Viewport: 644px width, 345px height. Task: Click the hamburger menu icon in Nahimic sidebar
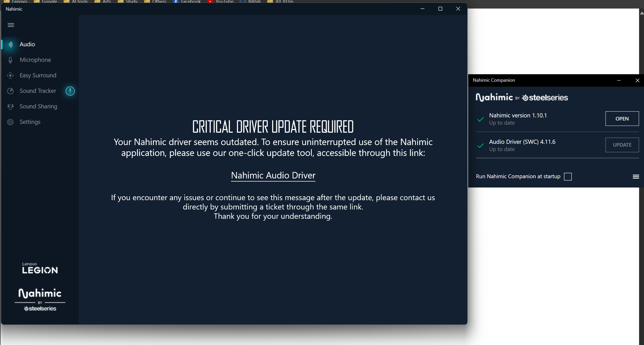click(x=11, y=25)
